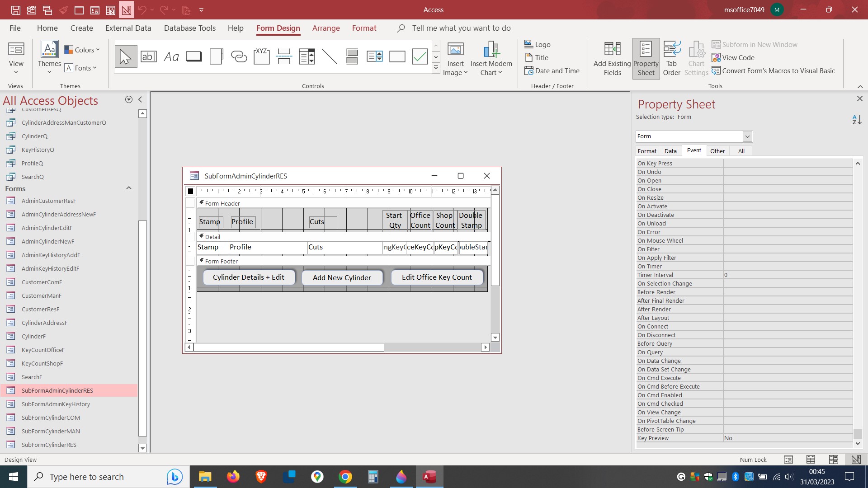Collapse the Forms group in the navigation pane

click(128, 188)
